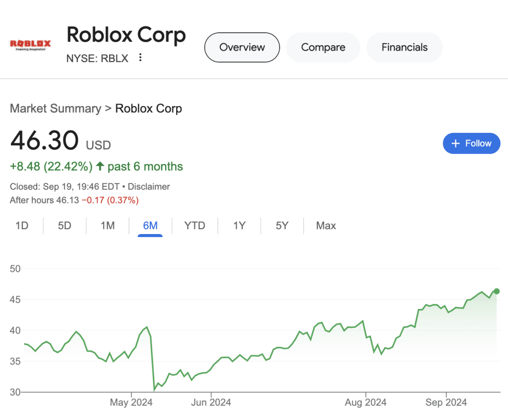508x420 pixels.
Task: Open the Disclaimer link
Action: point(148,186)
